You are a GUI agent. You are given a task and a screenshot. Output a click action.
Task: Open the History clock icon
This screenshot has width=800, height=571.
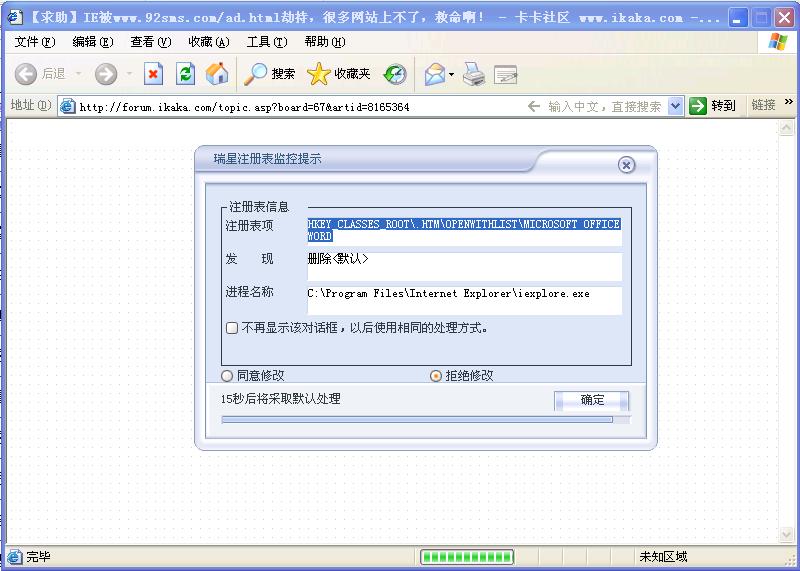point(395,75)
